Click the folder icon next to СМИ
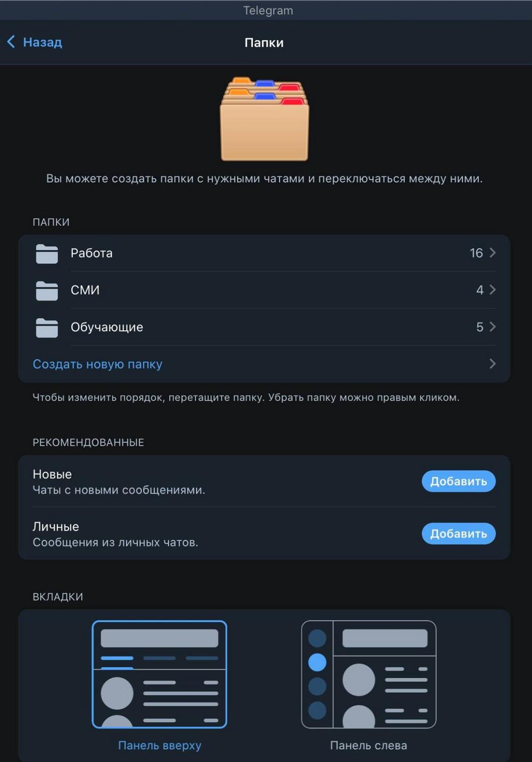The width and height of the screenshot is (532, 762). 47,291
